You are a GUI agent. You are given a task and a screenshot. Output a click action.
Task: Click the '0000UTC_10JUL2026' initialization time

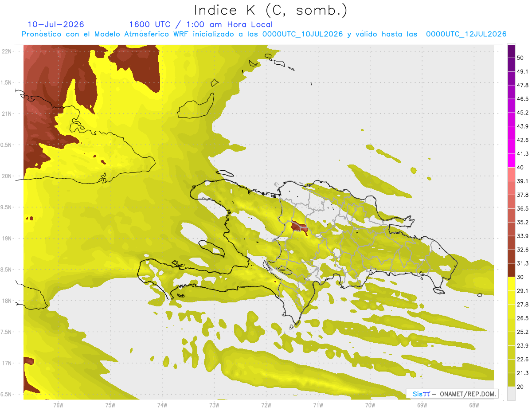(303, 34)
